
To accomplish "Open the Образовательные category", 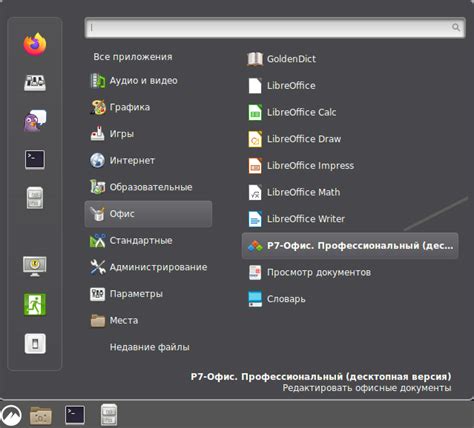I will (148, 187).
